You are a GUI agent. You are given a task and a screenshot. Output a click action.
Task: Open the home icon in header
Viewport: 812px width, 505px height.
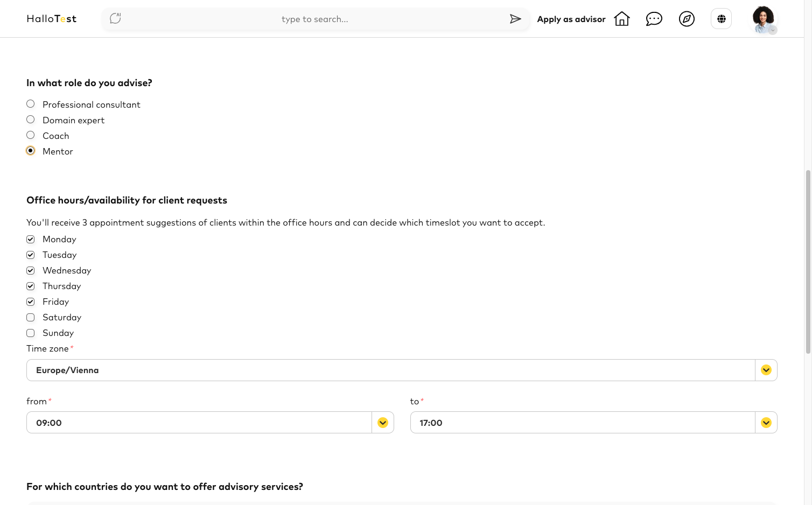(x=622, y=19)
